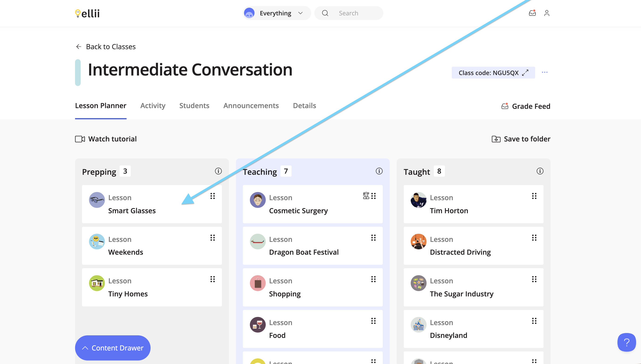Click the Weekends lesson title

click(x=126, y=252)
